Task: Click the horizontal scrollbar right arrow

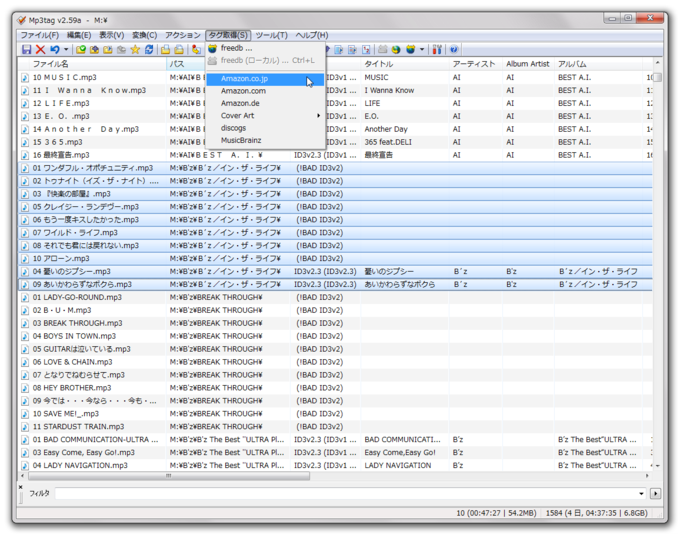Action: pyautogui.click(x=647, y=476)
